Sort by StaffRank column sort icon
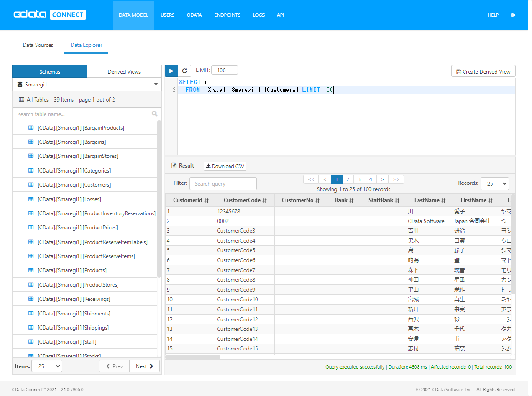This screenshot has height=396, width=532. pos(397,200)
